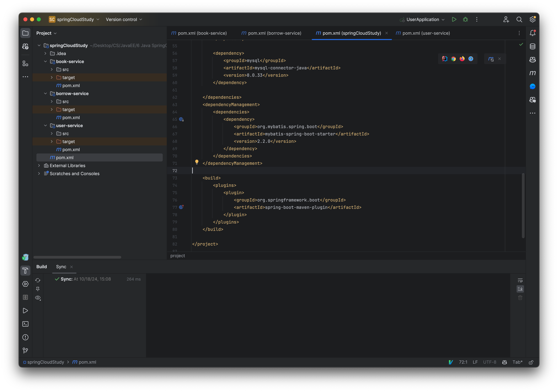
Task: Toggle soft-wrap in build console
Action: (x=520, y=280)
